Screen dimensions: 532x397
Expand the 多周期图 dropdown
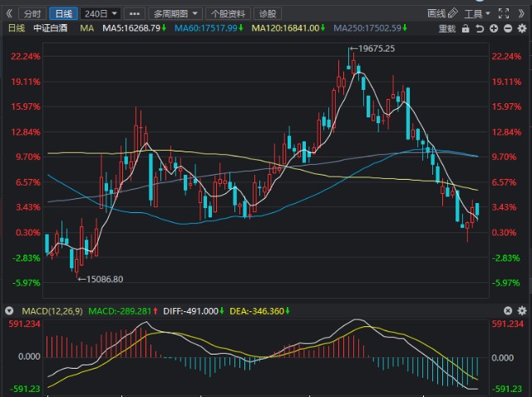(175, 14)
